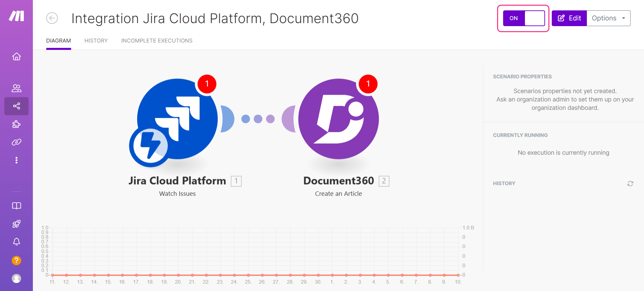Click the dotted connector between the modules
This screenshot has height=291, width=644.
[258, 119]
